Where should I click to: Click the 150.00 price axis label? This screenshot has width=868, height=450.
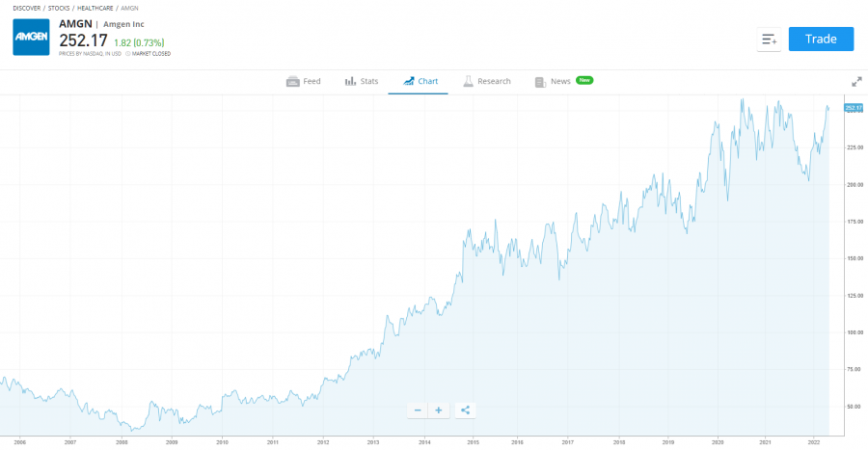point(854,258)
